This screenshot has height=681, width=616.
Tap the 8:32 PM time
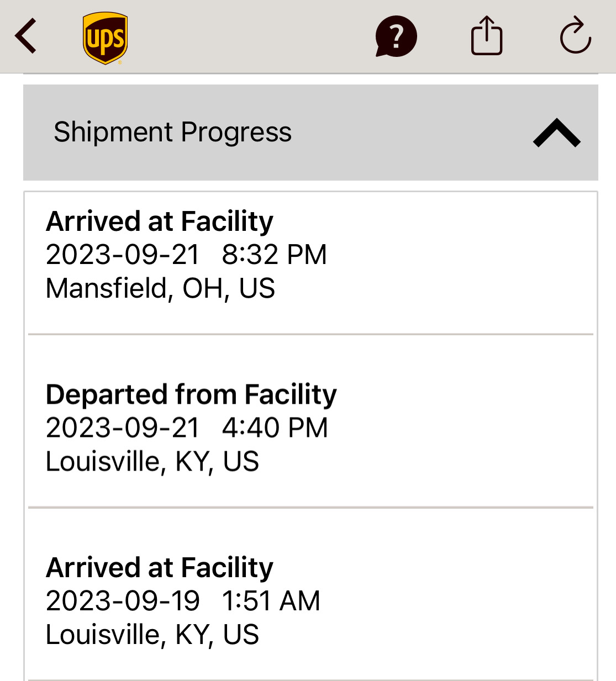pos(274,255)
